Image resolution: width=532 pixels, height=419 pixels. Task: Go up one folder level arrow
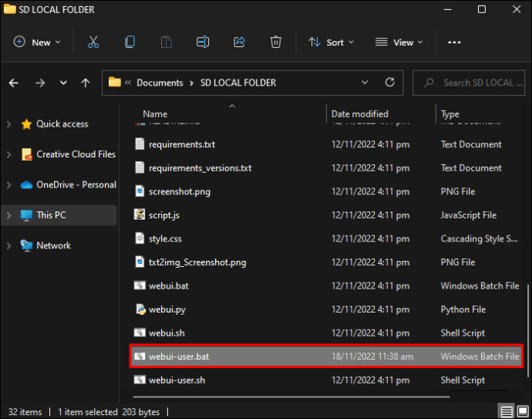tap(86, 83)
